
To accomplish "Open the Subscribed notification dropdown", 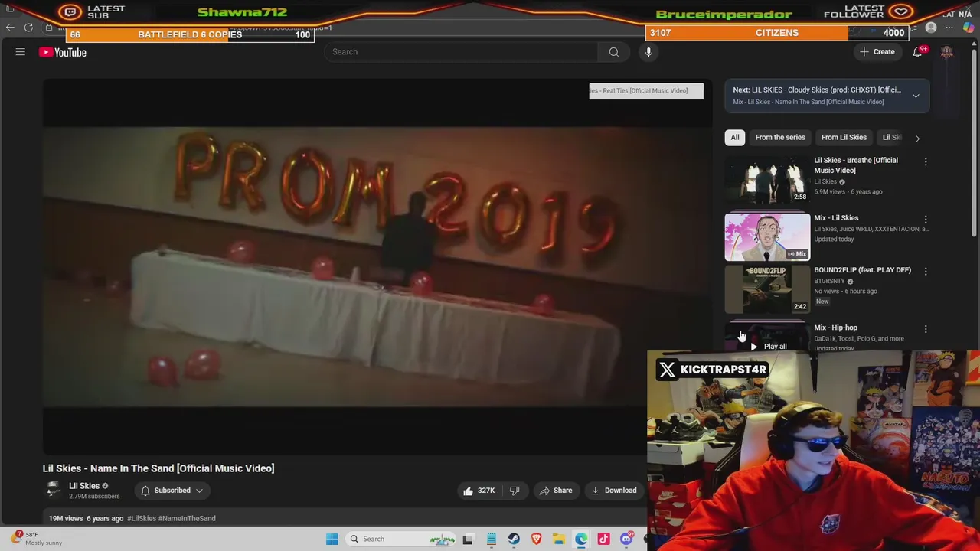I will tap(174, 491).
